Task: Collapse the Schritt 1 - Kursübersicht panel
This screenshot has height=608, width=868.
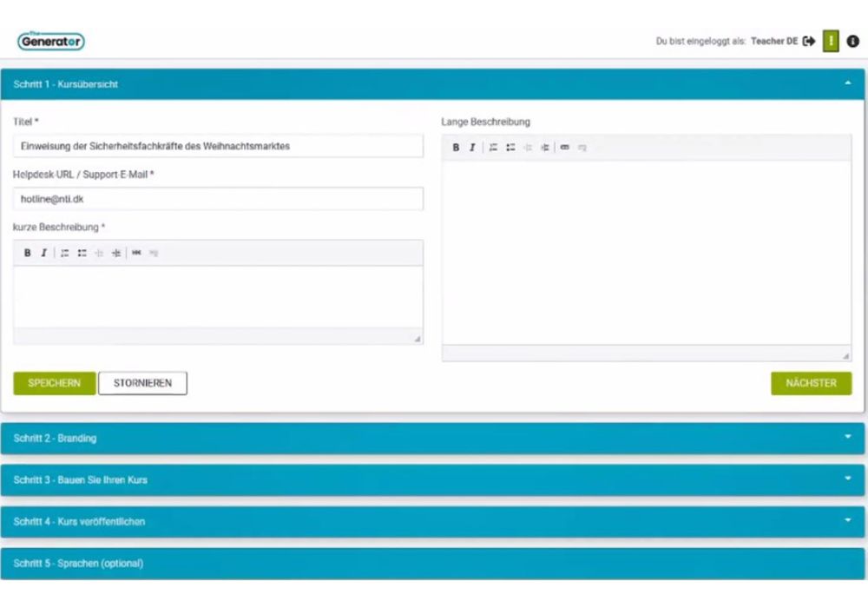Action: (847, 84)
